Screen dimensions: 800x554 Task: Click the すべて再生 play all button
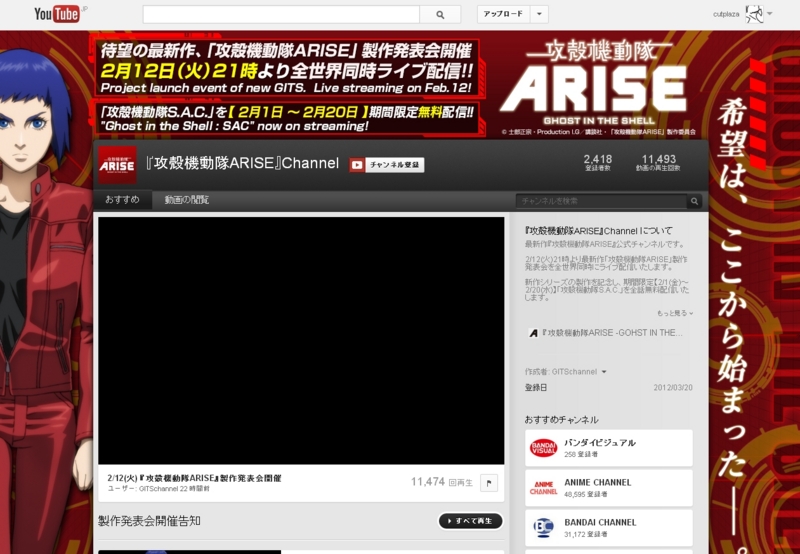470,521
